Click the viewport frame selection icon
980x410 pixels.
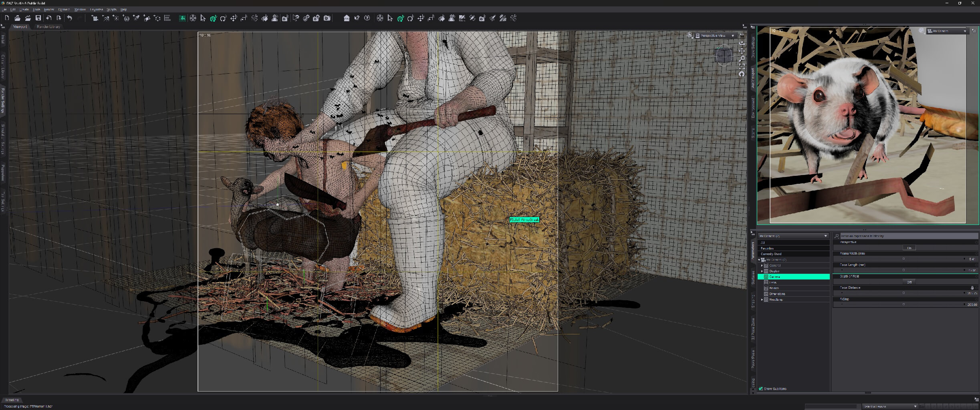click(742, 66)
